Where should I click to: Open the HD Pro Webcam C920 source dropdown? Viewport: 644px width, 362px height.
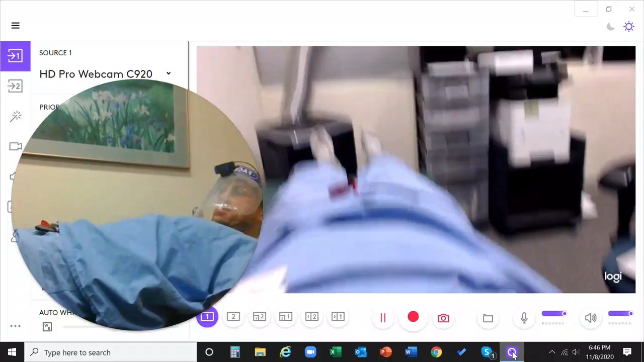168,74
